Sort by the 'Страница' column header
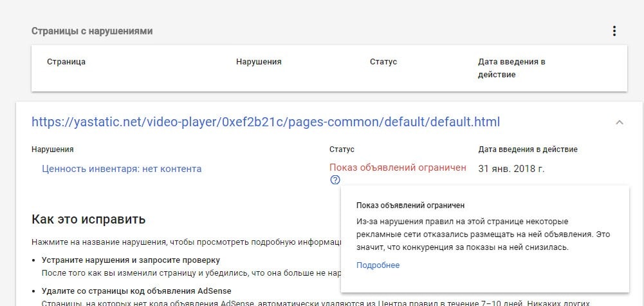644x306 pixels. pyautogui.click(x=66, y=62)
